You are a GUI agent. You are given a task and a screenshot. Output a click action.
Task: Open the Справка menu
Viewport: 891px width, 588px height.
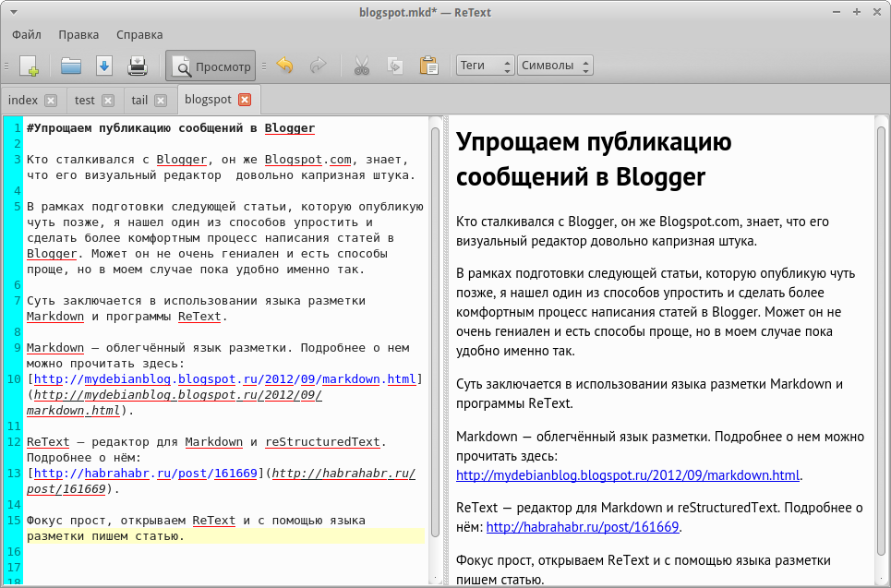tap(139, 35)
